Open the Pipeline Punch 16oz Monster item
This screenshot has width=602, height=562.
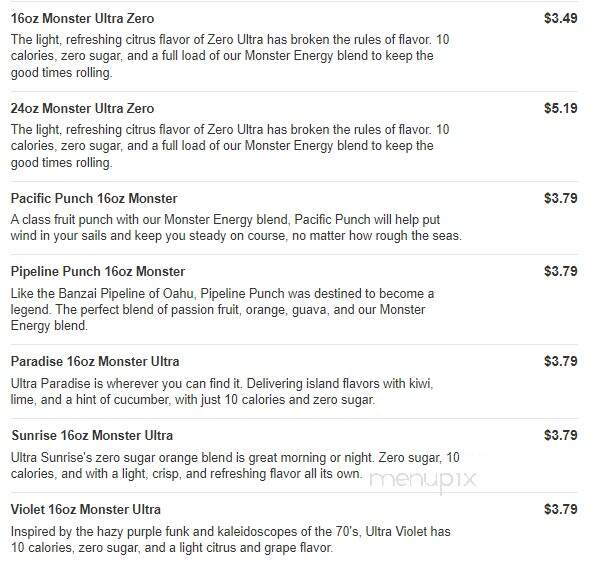pyautogui.click(x=98, y=271)
